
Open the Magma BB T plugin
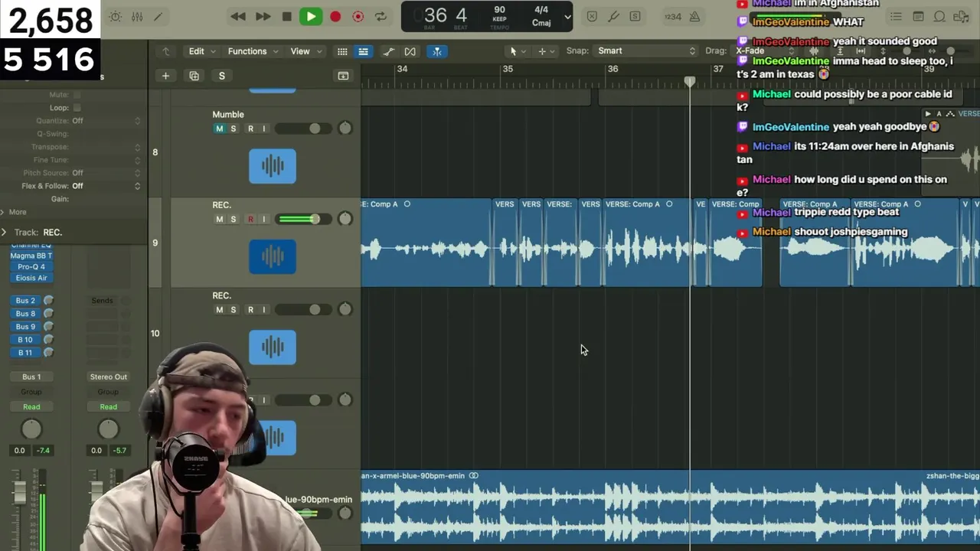click(x=31, y=256)
